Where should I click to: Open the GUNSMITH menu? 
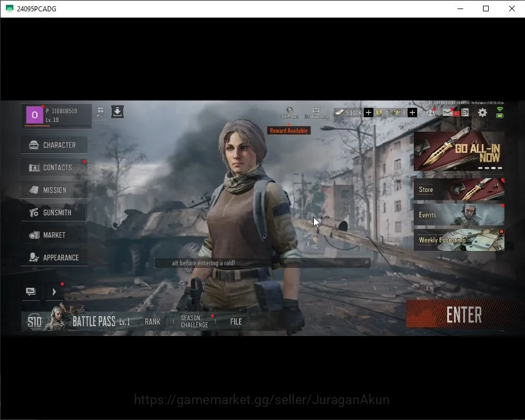(x=54, y=212)
